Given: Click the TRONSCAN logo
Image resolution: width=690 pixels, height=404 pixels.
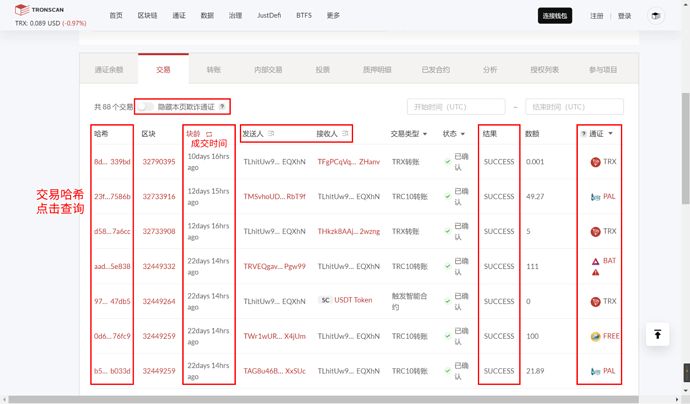Looking at the screenshot, I should click(x=39, y=9).
